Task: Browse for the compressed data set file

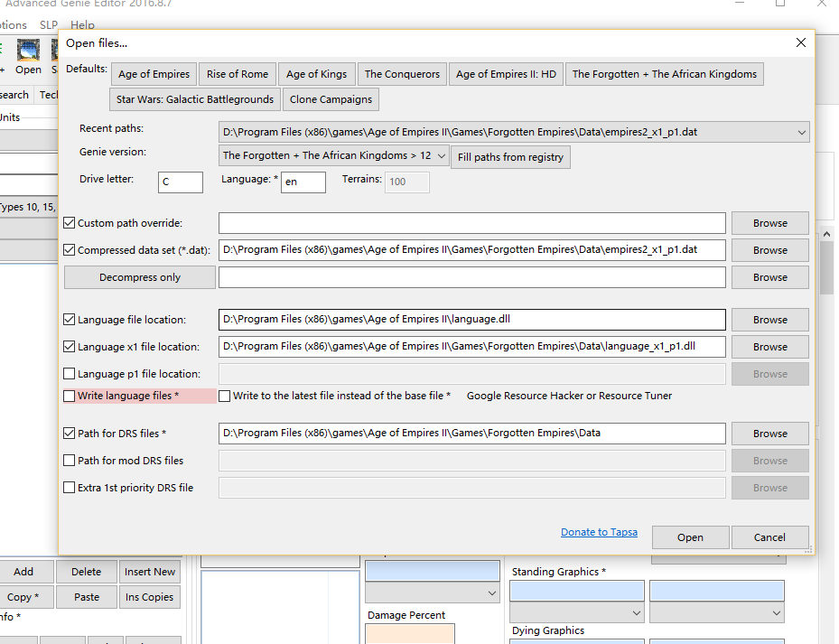Action: point(769,250)
